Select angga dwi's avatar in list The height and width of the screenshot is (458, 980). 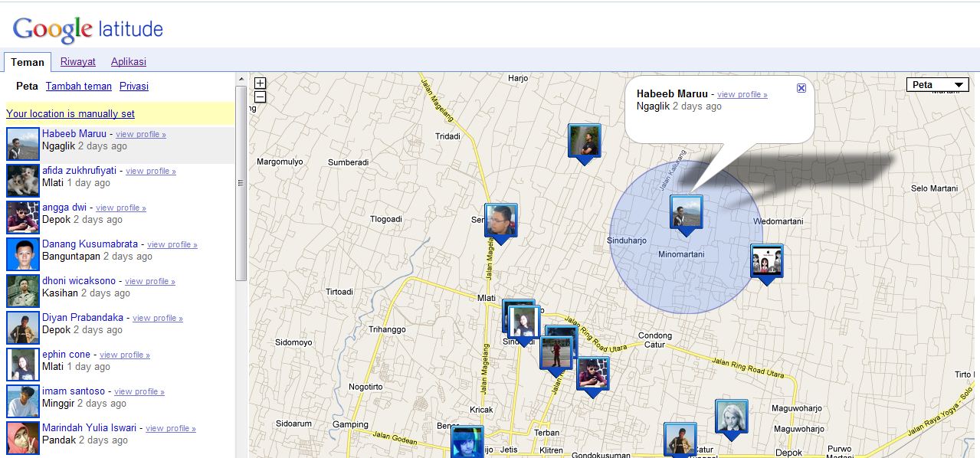pos(23,218)
